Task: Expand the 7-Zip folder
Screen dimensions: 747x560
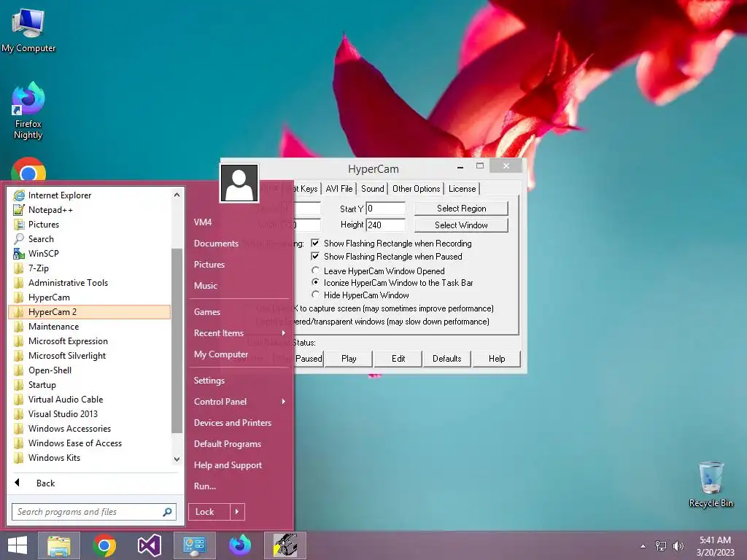Action: click(x=90, y=268)
